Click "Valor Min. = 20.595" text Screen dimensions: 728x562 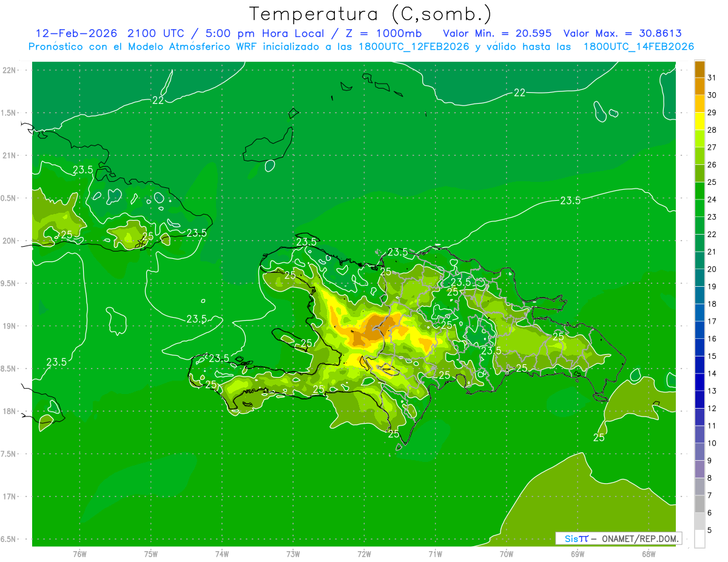[x=497, y=33]
